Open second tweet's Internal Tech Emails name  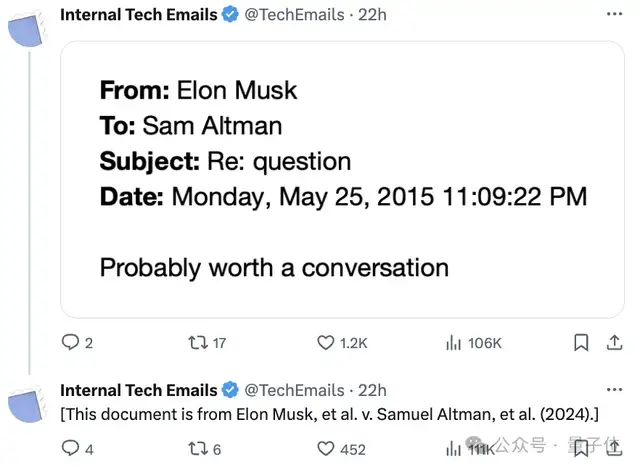(138, 390)
